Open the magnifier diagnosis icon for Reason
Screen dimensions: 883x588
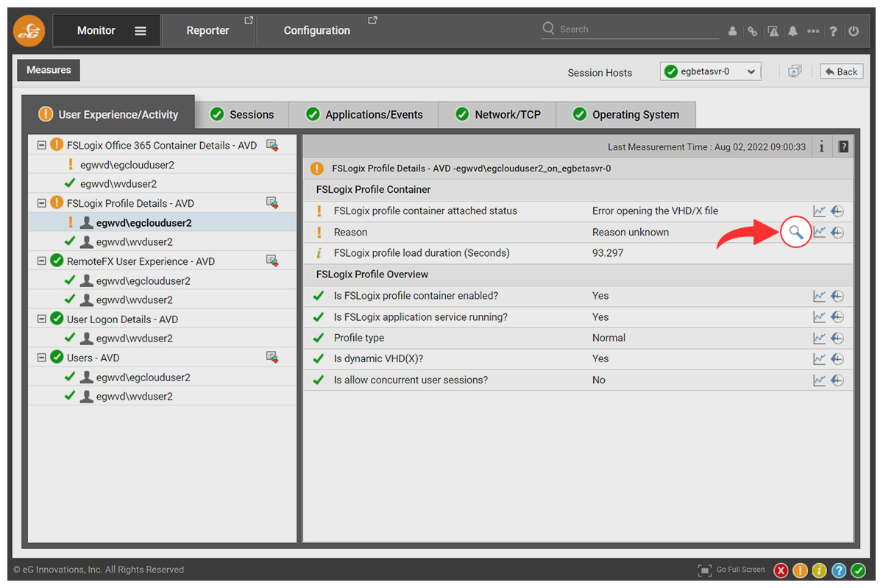click(x=795, y=233)
